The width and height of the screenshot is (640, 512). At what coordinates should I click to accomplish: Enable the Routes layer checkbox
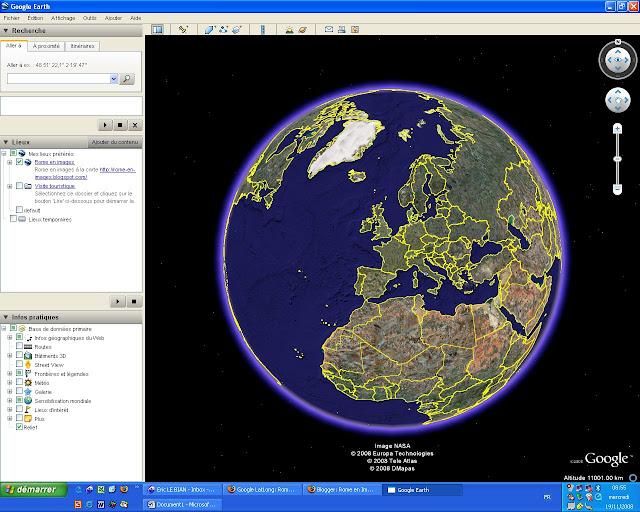19,346
